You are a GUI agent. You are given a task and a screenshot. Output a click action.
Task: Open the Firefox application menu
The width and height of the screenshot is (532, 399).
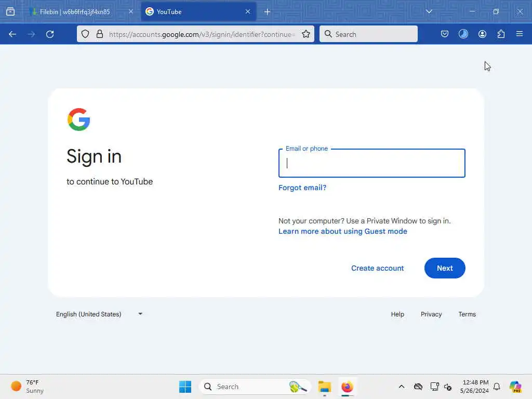pos(520,34)
